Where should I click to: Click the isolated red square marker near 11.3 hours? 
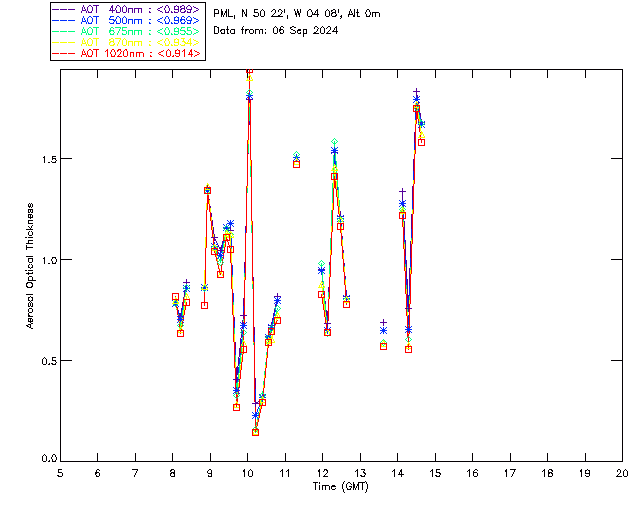coord(296,165)
